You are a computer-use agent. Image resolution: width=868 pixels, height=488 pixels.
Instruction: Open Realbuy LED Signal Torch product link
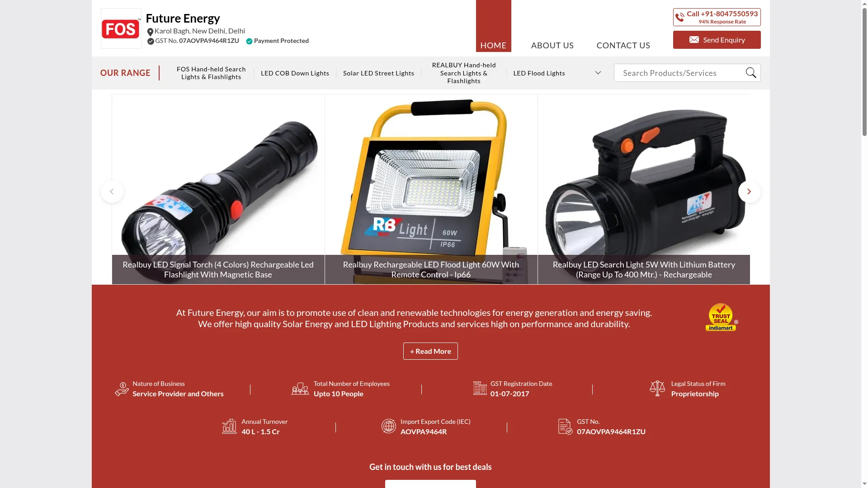pyautogui.click(x=218, y=270)
